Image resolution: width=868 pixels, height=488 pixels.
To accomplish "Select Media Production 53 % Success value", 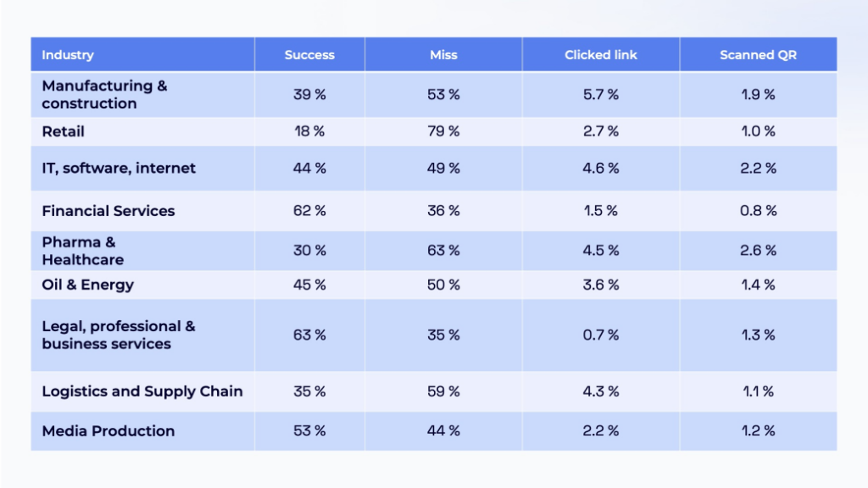I will point(309,431).
